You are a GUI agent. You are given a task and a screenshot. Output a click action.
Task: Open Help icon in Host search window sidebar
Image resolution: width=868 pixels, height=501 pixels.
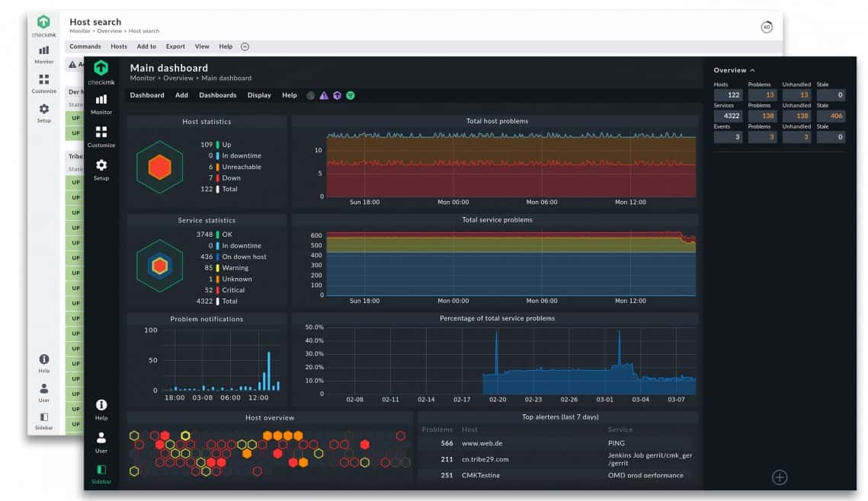pyautogui.click(x=43, y=363)
